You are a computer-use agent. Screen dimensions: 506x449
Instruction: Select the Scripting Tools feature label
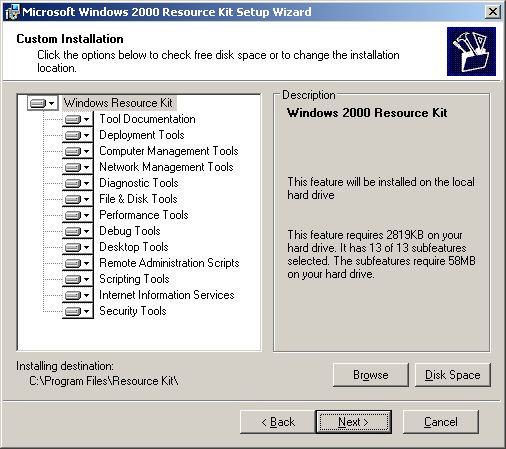[134, 279]
